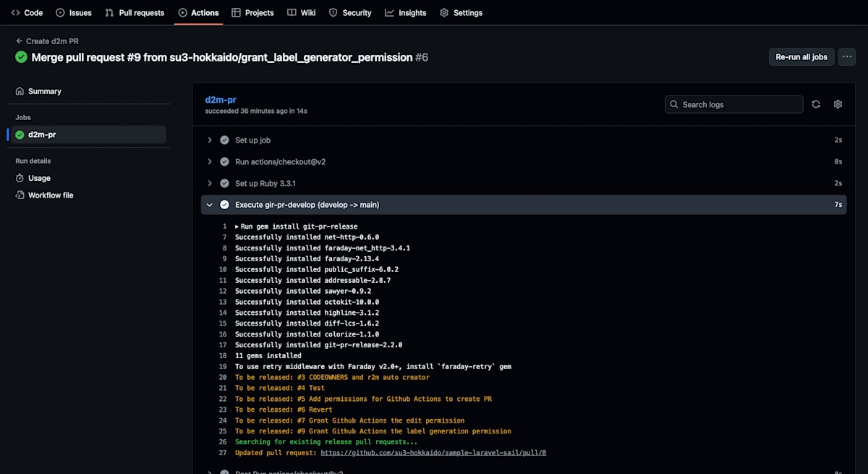This screenshot has width=868, height=474.
Task: Click the success check icon beside Set up job
Action: point(224,140)
